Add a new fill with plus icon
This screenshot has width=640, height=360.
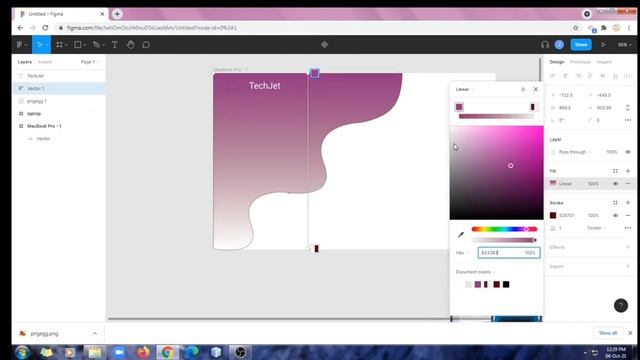[x=628, y=171]
